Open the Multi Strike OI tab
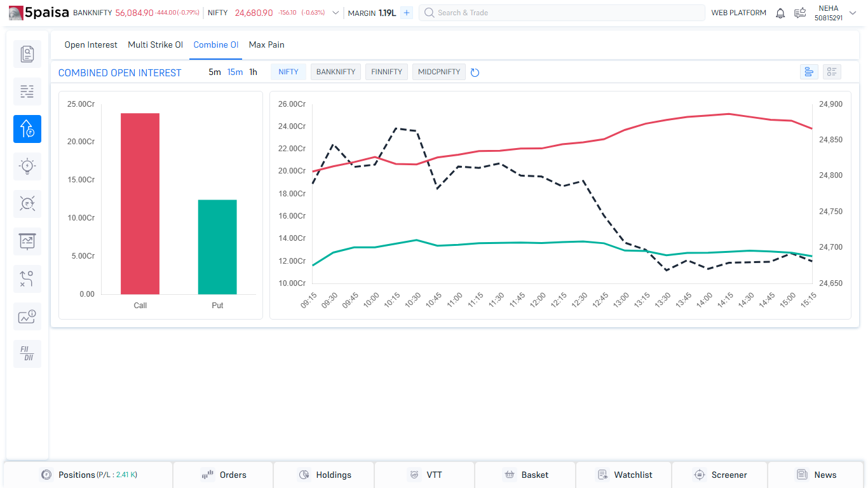Viewport: 868px width, 488px height. pyautogui.click(x=155, y=45)
